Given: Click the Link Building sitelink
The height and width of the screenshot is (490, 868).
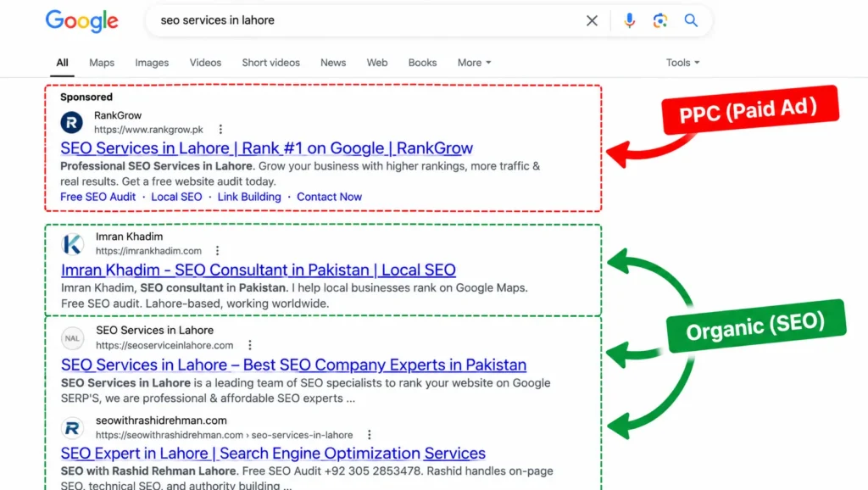Looking at the screenshot, I should pyautogui.click(x=249, y=197).
